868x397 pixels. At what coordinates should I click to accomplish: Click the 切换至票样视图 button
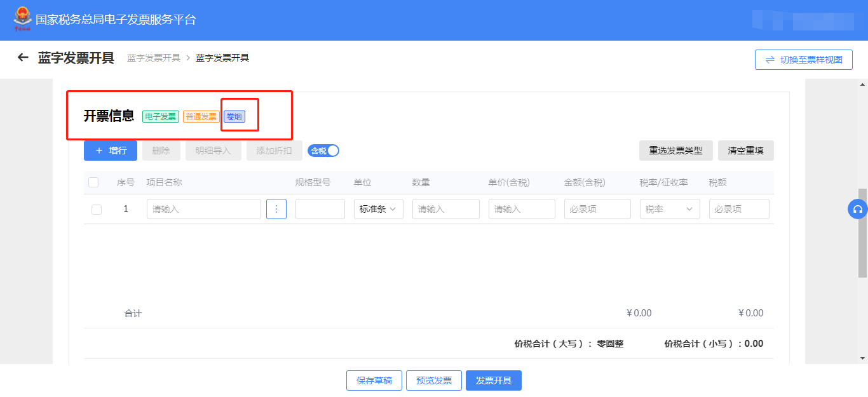[804, 60]
